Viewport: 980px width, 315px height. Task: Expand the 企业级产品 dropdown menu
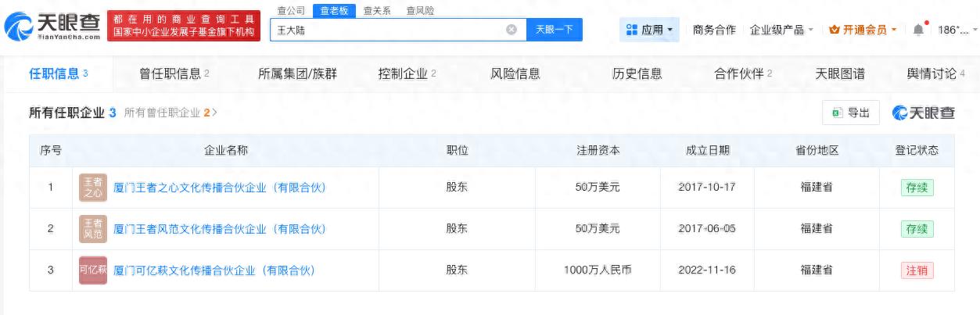tap(781, 30)
